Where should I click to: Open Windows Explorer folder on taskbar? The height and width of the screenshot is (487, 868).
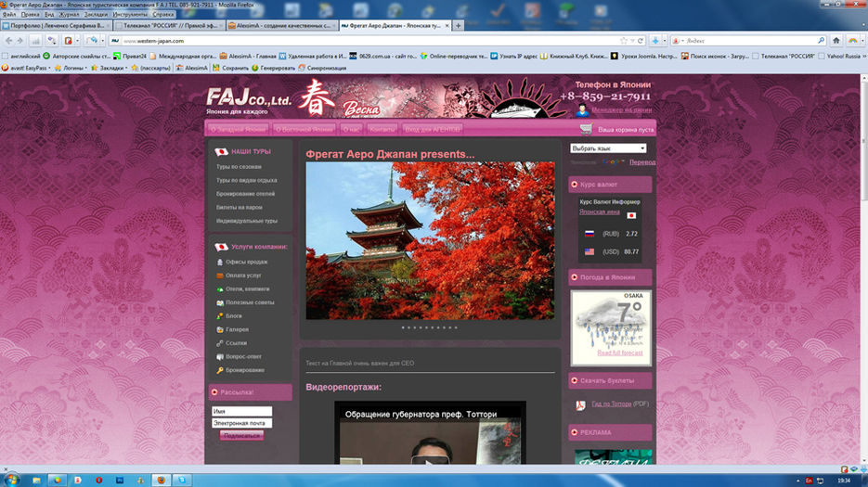click(x=36, y=480)
